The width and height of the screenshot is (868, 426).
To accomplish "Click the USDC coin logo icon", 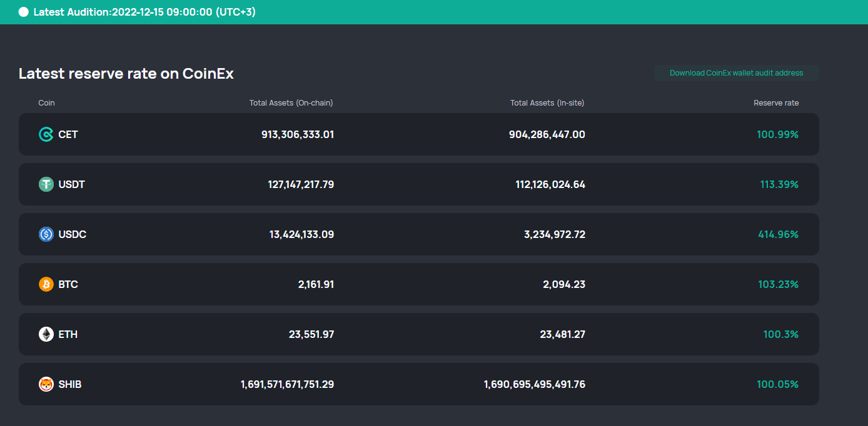I will [x=46, y=234].
